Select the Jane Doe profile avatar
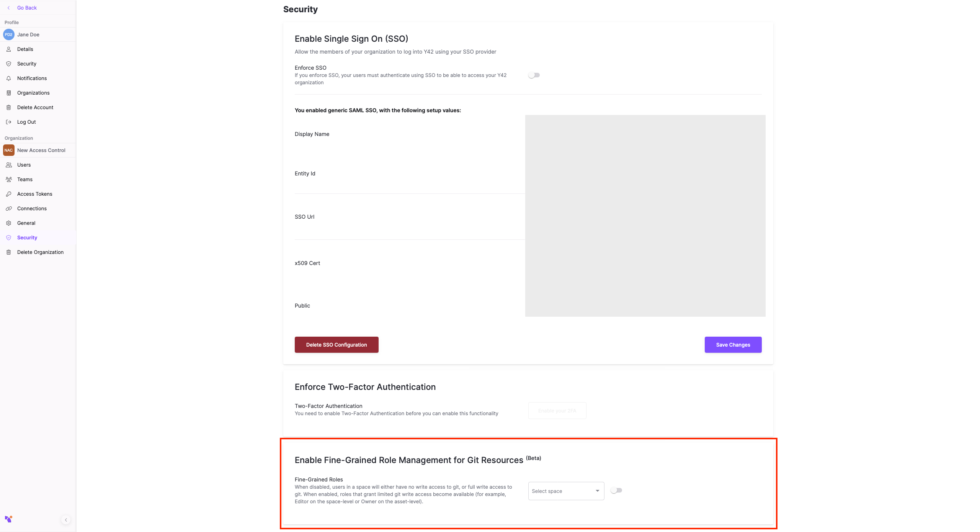This screenshot has width=980, height=532. tap(9, 34)
